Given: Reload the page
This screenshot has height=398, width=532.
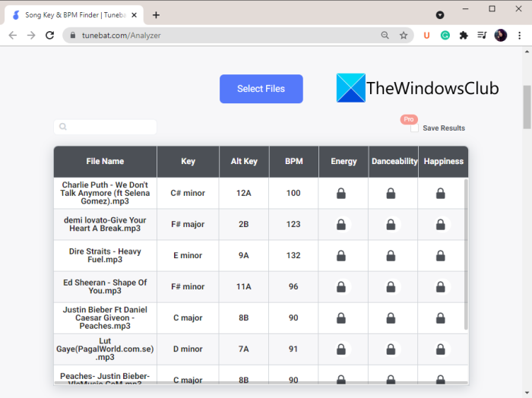Looking at the screenshot, I should pos(50,35).
